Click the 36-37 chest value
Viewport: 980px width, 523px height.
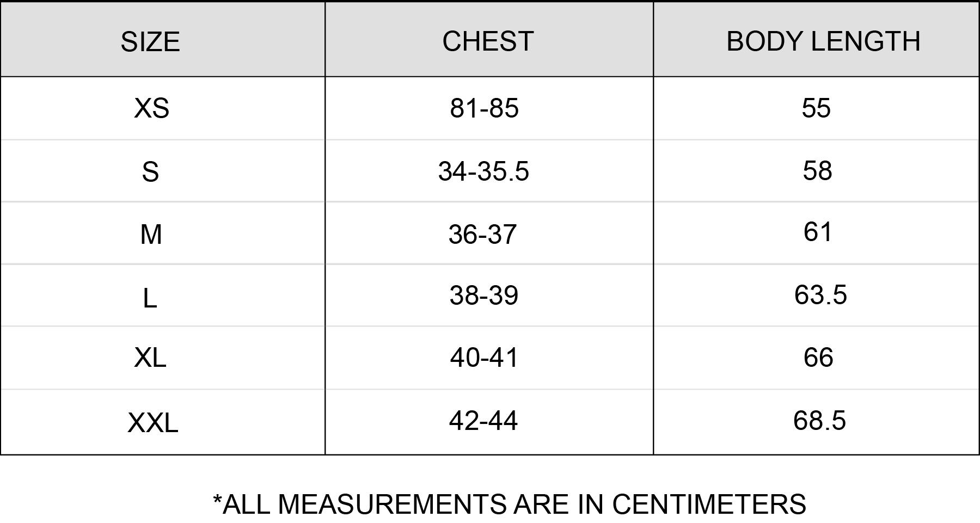click(482, 235)
